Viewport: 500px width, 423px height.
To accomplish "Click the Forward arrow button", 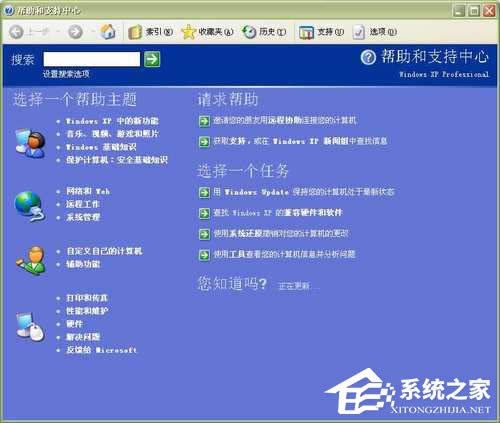I will [x=75, y=32].
